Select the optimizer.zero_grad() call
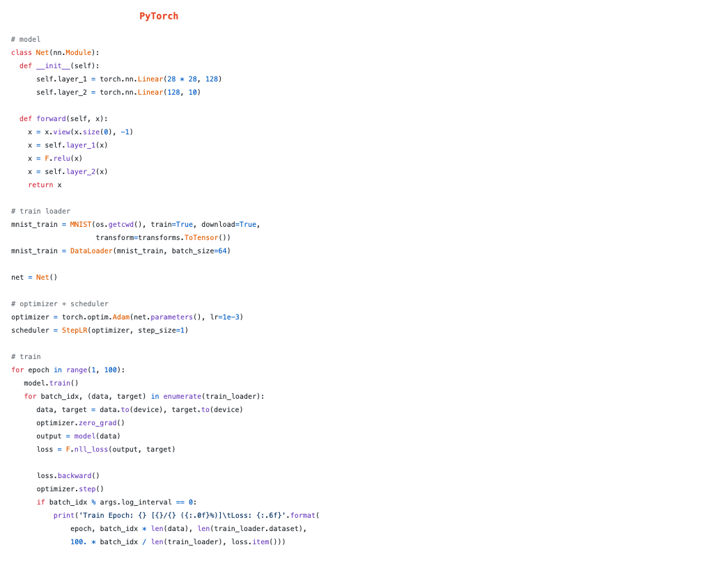Image resolution: width=725 pixels, height=588 pixels. pos(80,422)
